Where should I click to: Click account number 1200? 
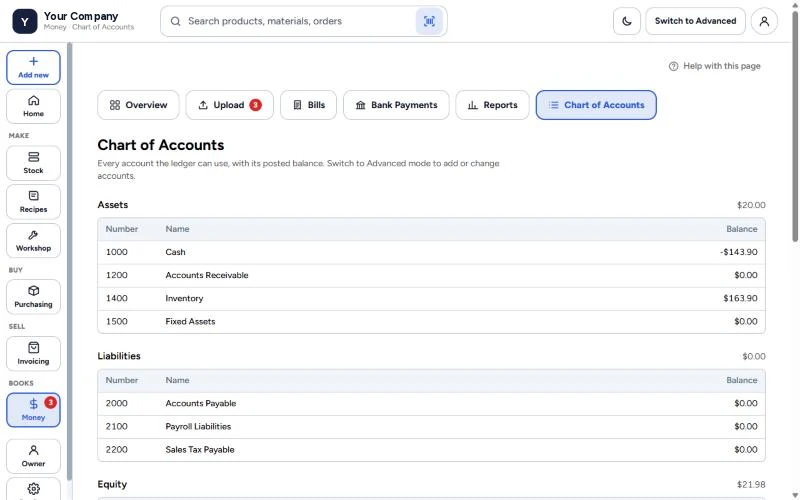116,275
